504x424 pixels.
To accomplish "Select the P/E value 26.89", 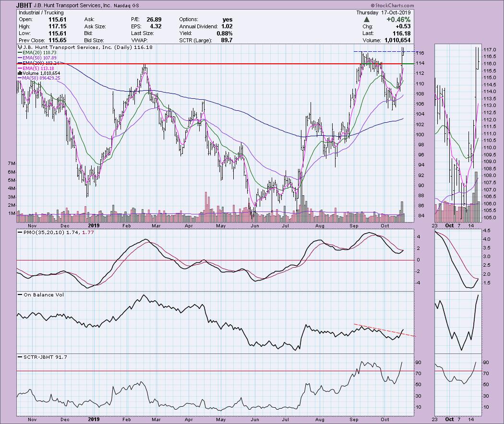I will pyautogui.click(x=154, y=20).
